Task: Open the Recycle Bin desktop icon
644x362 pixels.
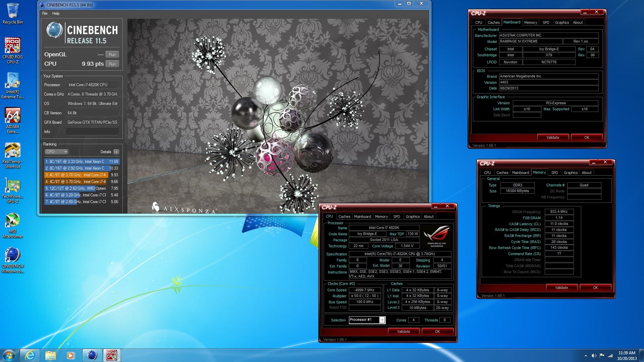Action: tap(12, 13)
